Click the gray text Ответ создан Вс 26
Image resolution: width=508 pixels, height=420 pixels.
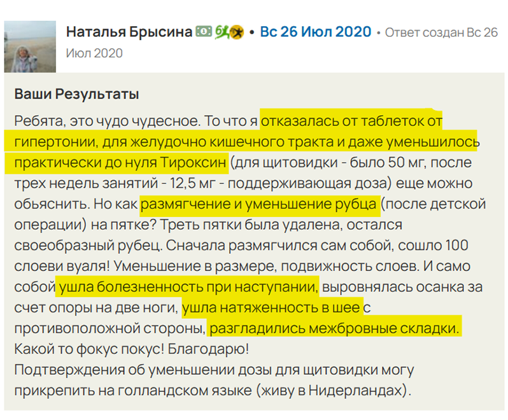[x=441, y=32]
